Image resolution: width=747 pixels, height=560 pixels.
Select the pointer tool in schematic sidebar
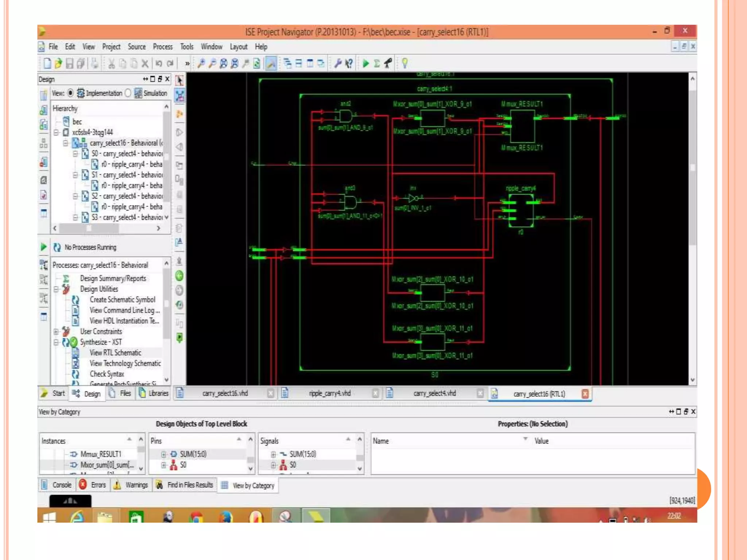click(179, 81)
